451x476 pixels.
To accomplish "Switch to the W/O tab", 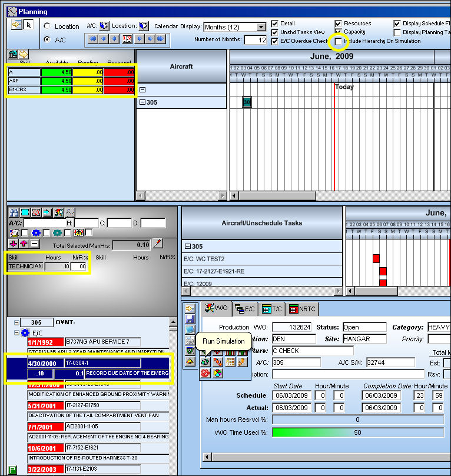I will [x=216, y=308].
